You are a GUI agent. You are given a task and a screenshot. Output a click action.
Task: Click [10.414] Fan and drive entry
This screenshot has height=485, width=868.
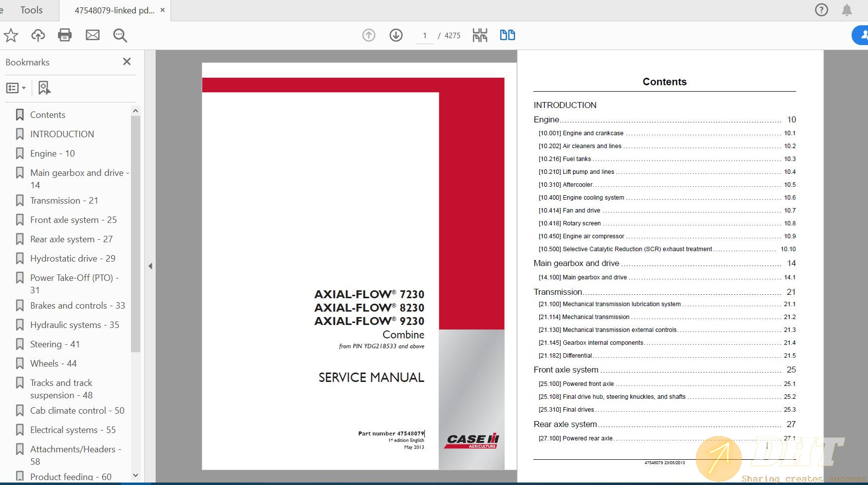[x=667, y=211]
